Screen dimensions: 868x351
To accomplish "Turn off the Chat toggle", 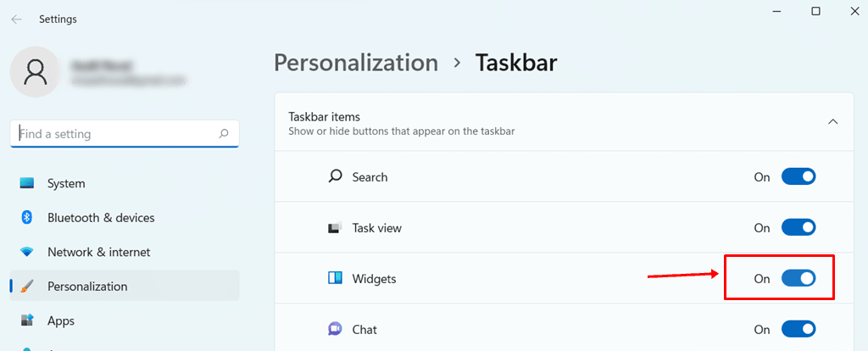I will 798,329.
